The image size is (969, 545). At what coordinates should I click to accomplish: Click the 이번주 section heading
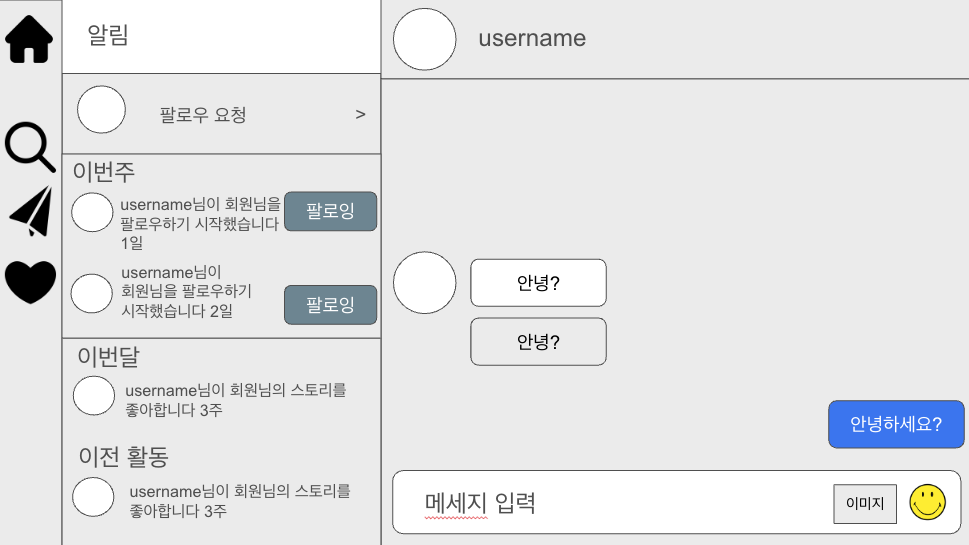tap(104, 172)
